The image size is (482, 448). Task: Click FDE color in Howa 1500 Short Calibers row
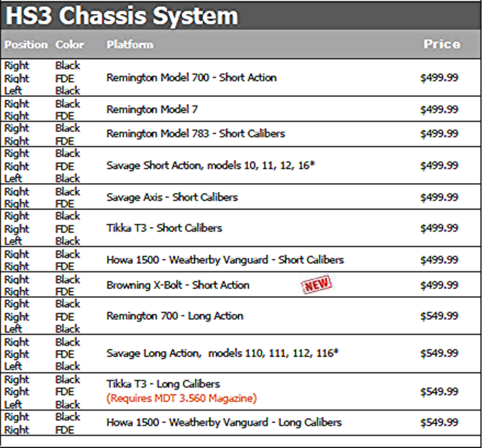tap(65, 266)
